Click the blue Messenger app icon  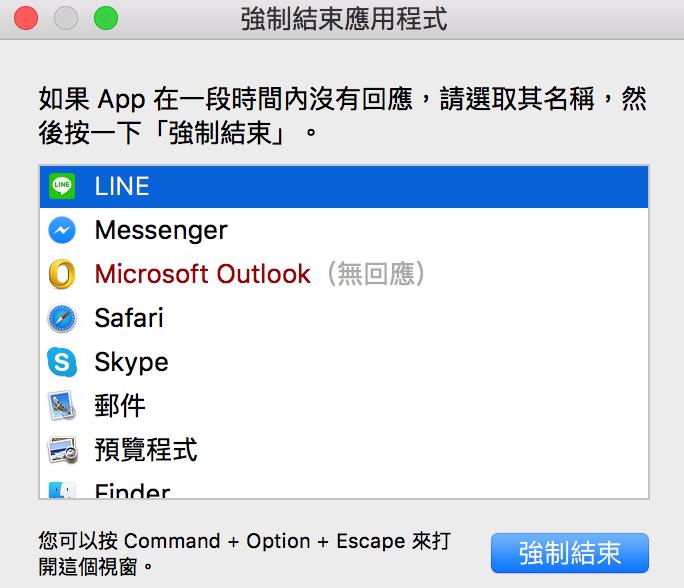(x=62, y=230)
